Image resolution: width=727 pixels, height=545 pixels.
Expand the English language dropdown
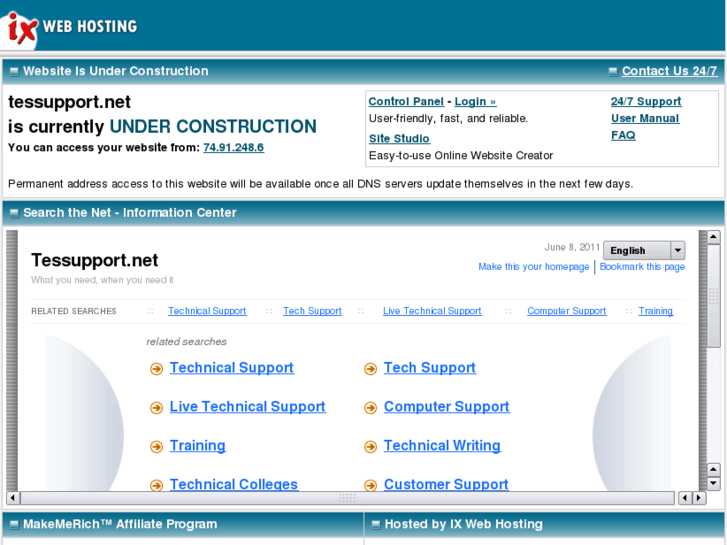(x=644, y=250)
